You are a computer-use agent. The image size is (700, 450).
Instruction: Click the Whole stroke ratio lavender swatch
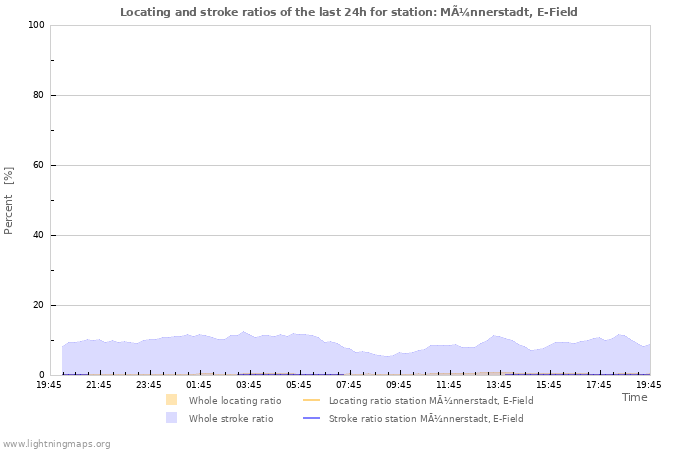coord(171,418)
